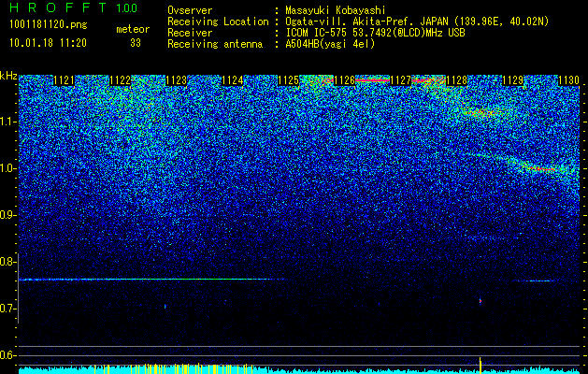Click the 1129 time marker
Screen dimensions: 588x374
coord(512,80)
